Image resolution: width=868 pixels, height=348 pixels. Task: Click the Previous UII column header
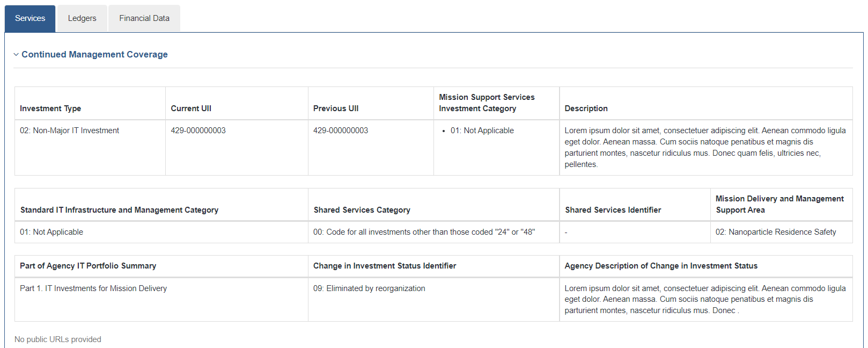click(x=336, y=108)
